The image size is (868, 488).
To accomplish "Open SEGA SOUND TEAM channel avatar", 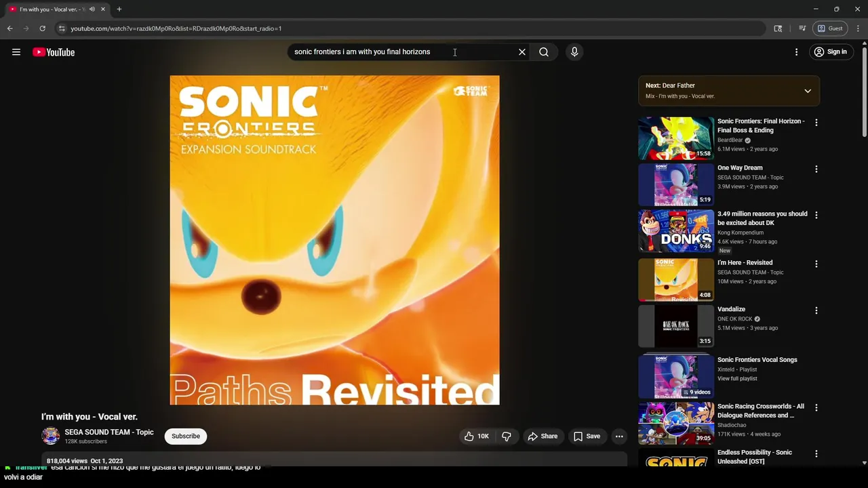I will point(51,436).
